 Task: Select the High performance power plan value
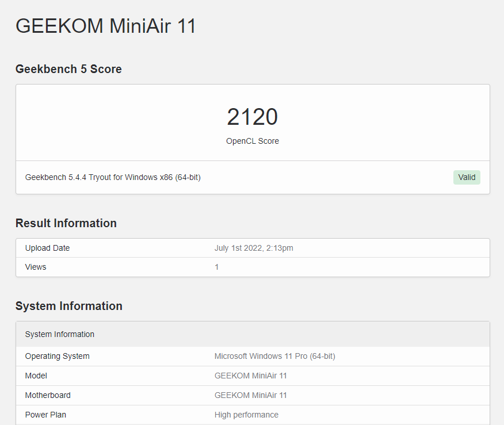(246, 415)
